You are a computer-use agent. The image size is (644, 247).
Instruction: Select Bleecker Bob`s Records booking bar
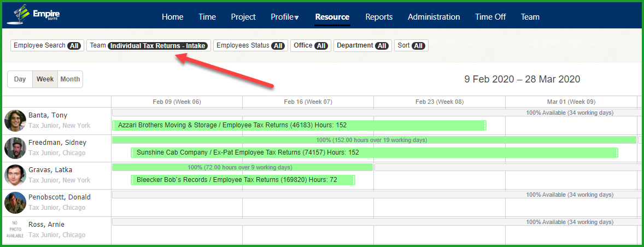tap(243, 180)
